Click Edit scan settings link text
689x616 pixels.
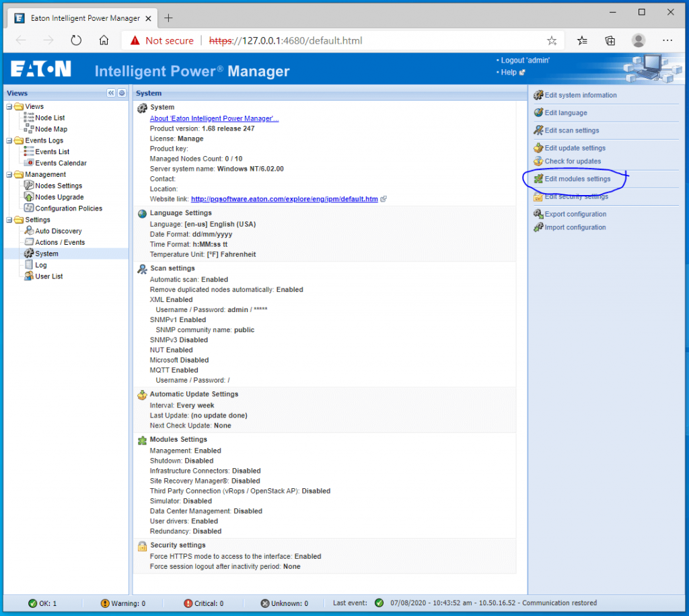click(x=572, y=130)
